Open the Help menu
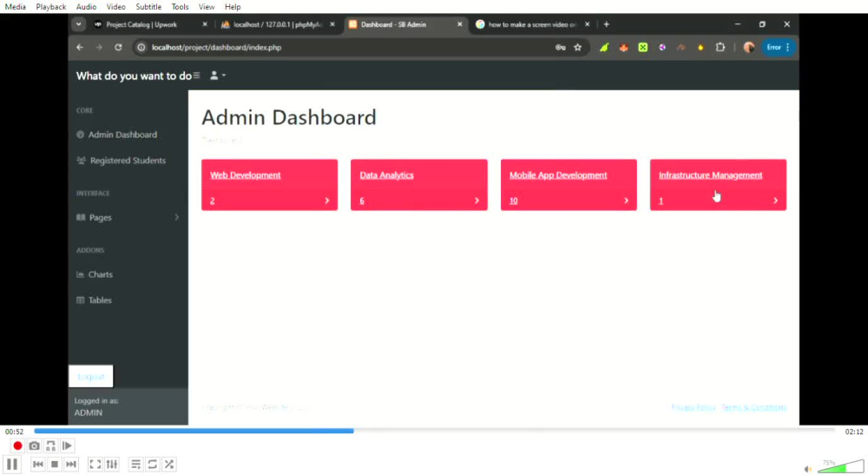 click(233, 7)
